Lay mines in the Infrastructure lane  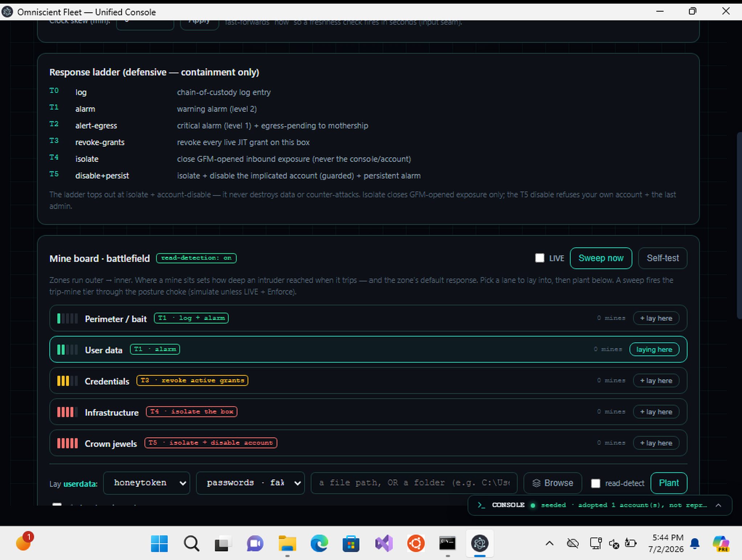point(656,412)
